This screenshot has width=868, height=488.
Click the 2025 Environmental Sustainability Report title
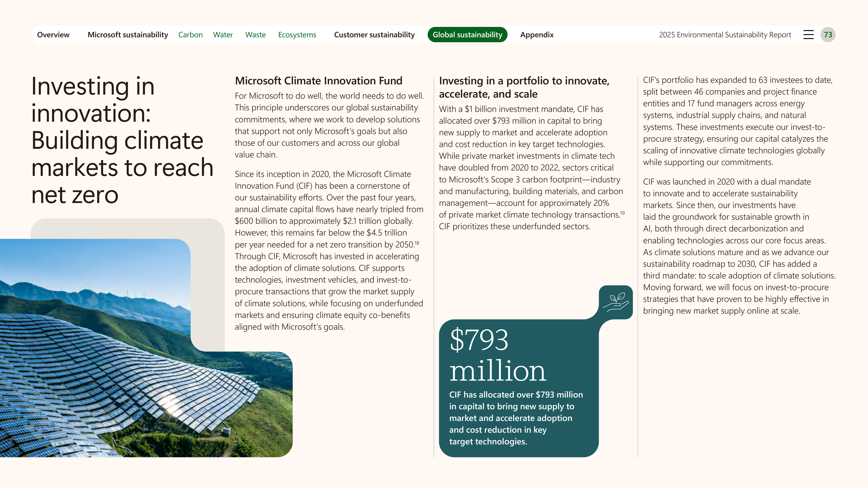coord(725,35)
